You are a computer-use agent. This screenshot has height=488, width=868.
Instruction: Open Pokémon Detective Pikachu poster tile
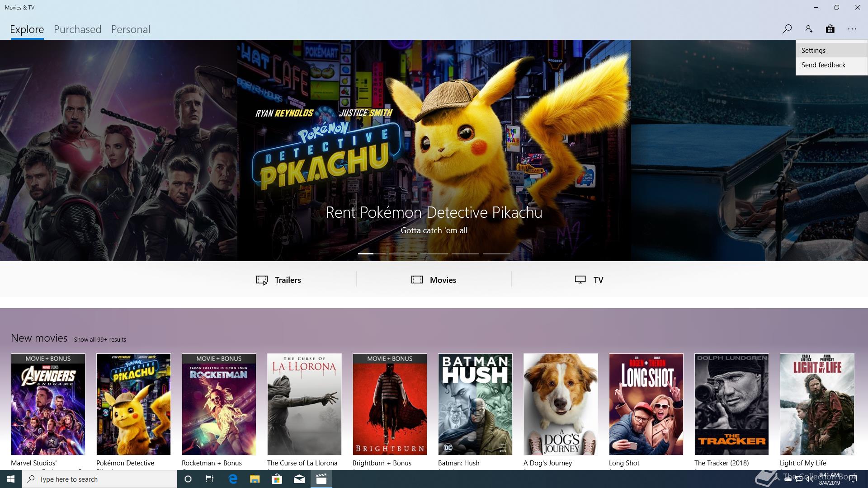coord(133,404)
